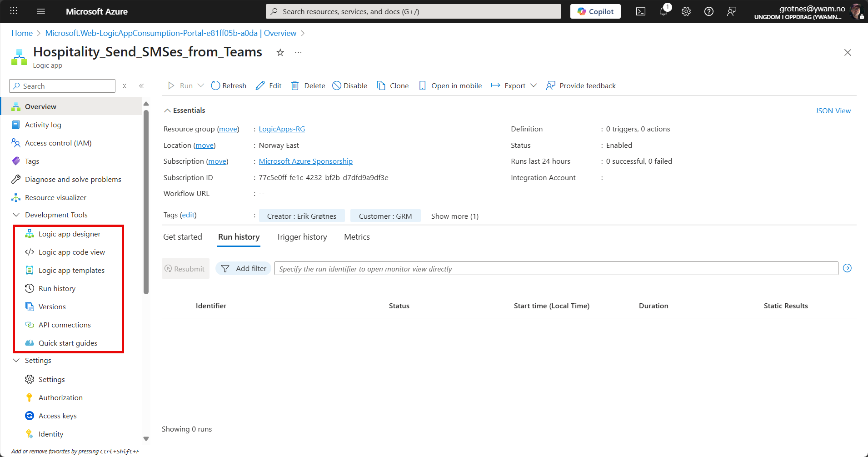Click the Add filter button
This screenshot has width=868, height=457.
(x=244, y=269)
